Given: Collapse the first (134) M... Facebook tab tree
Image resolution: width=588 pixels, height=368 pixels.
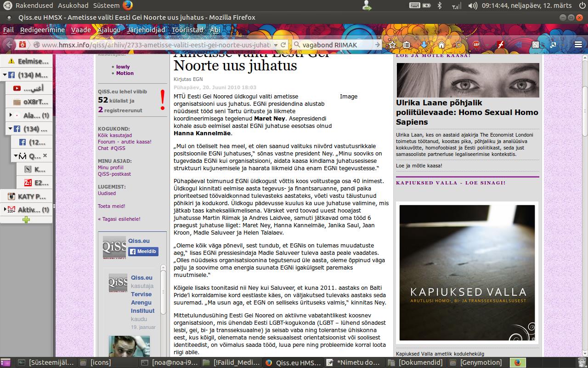Looking at the screenshot, I should tap(5, 75).
